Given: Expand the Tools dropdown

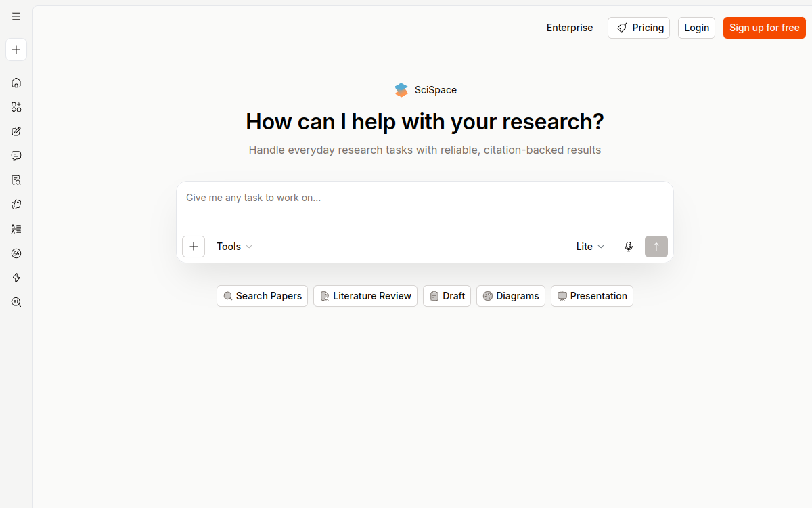Looking at the screenshot, I should 234,247.
